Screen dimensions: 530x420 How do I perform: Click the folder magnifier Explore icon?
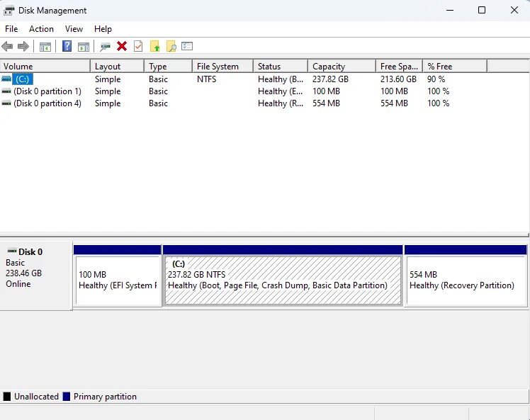coord(171,46)
